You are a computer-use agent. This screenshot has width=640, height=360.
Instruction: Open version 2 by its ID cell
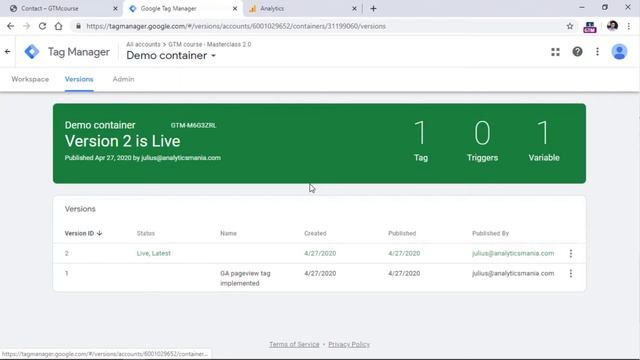pos(67,253)
